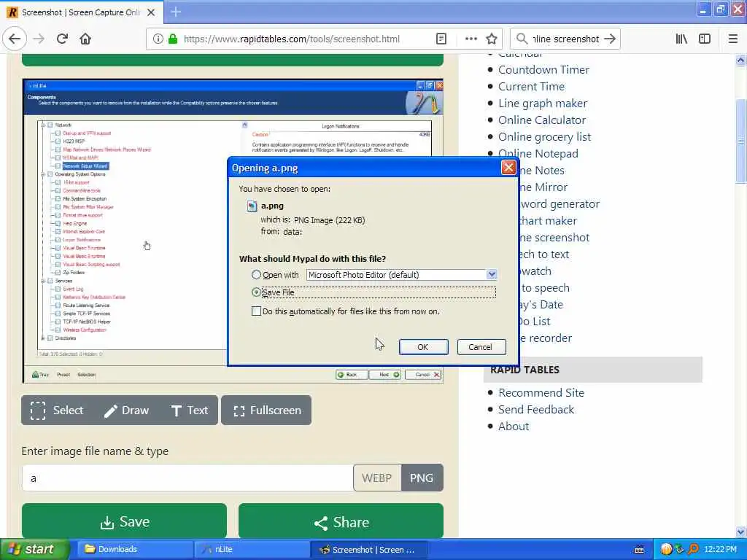Viewport: 747px width, 560px height.
Task: Click the search magnifier icon in search box
Action: click(522, 39)
